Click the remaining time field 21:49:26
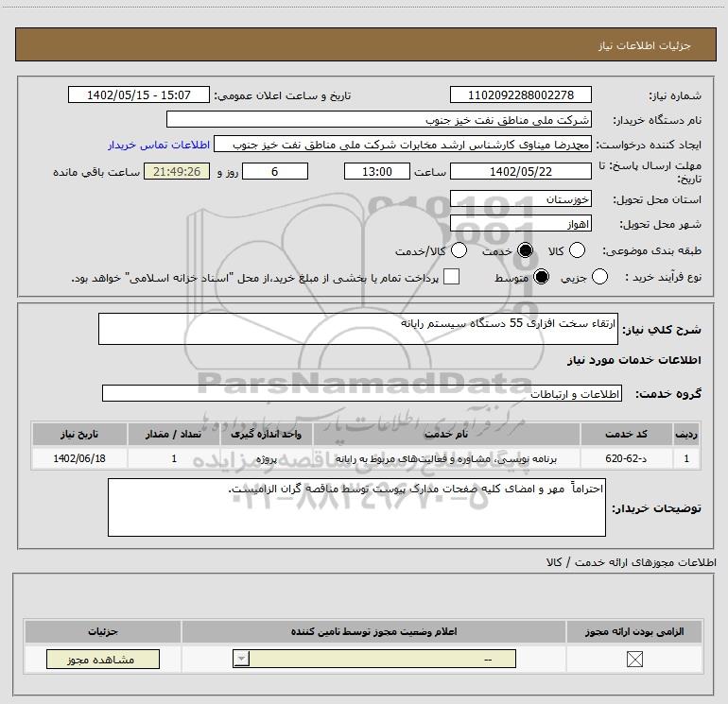Image resolution: width=728 pixels, height=704 pixels. [x=177, y=171]
